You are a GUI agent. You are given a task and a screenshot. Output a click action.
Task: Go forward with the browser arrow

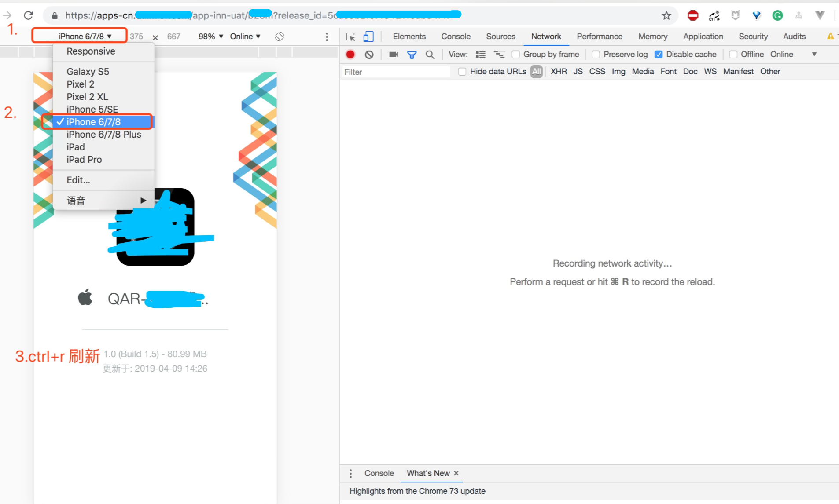click(x=7, y=15)
